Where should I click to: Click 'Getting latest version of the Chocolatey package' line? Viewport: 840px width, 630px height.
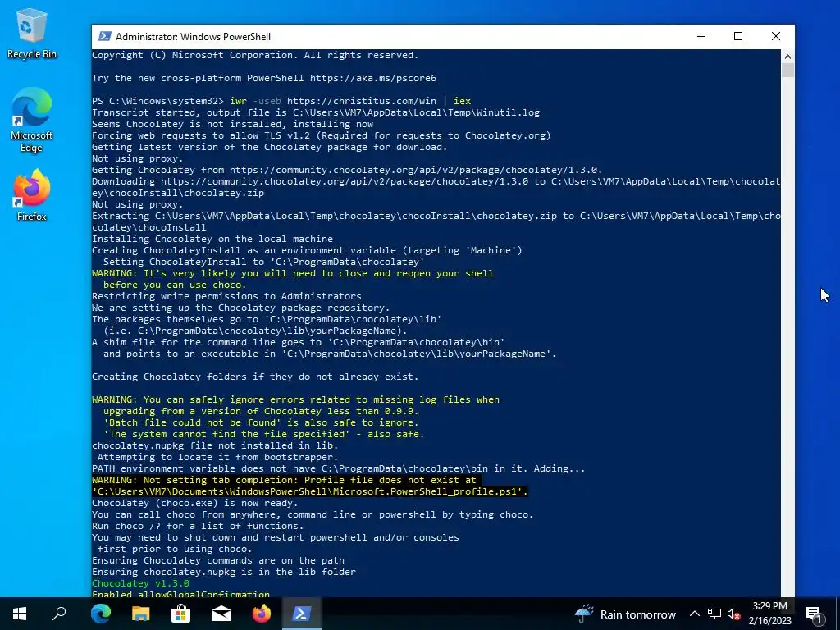click(x=269, y=147)
